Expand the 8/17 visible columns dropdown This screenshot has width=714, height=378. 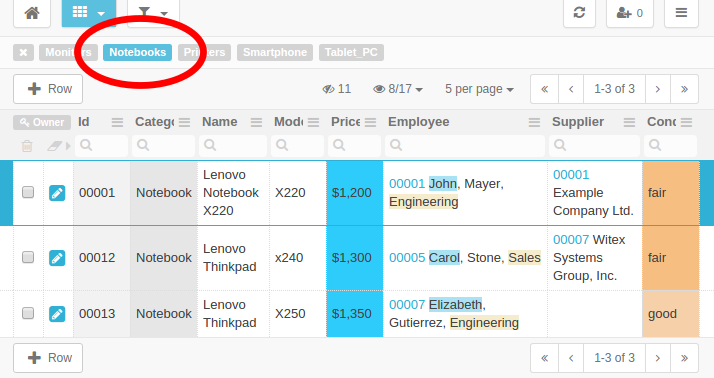click(398, 89)
